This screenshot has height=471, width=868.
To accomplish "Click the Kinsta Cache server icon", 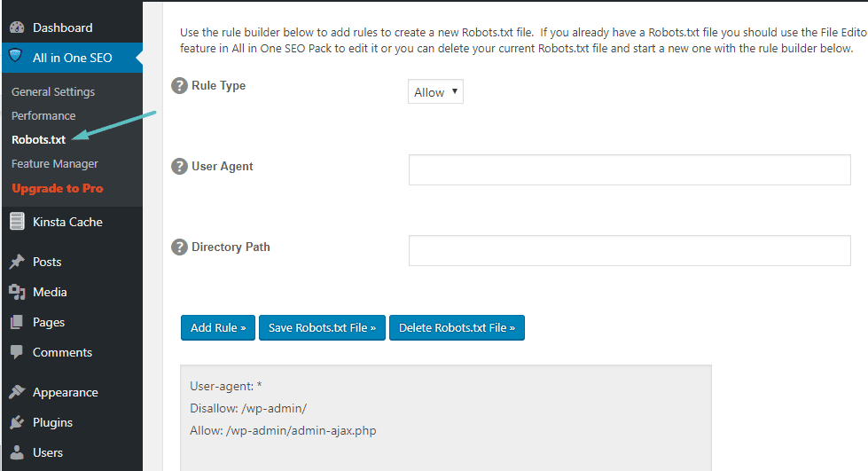I will click(17, 221).
